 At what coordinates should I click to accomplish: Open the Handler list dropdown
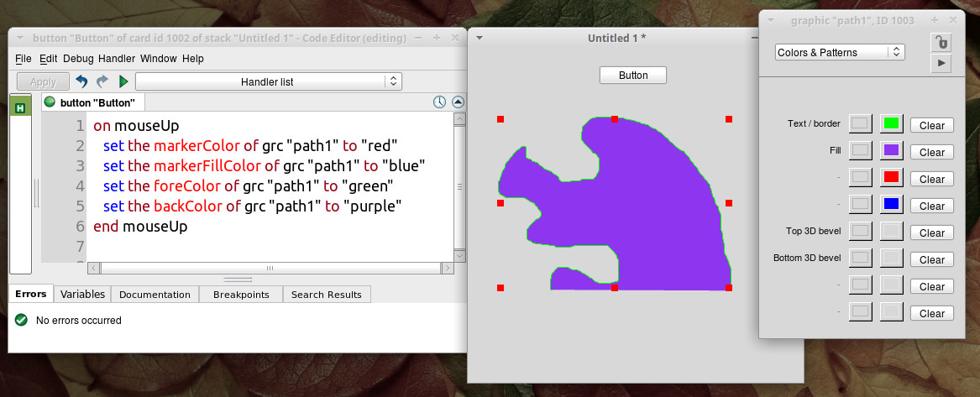(268, 81)
